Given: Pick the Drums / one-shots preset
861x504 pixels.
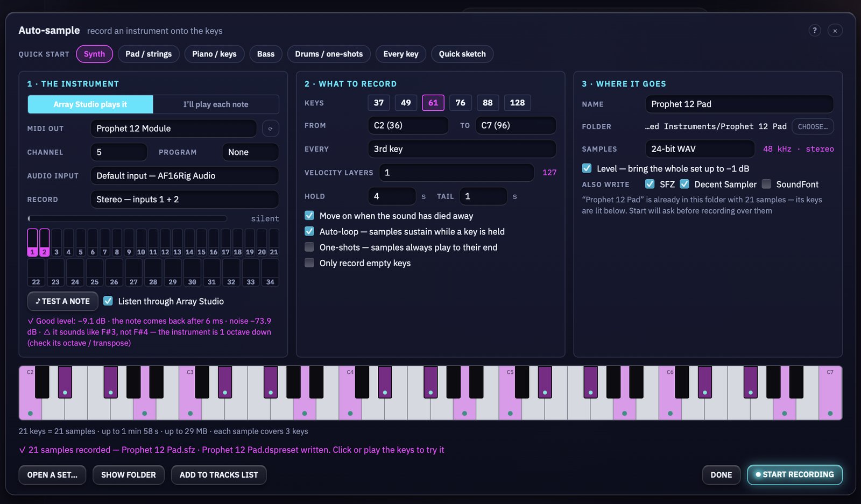Looking at the screenshot, I should tap(329, 54).
